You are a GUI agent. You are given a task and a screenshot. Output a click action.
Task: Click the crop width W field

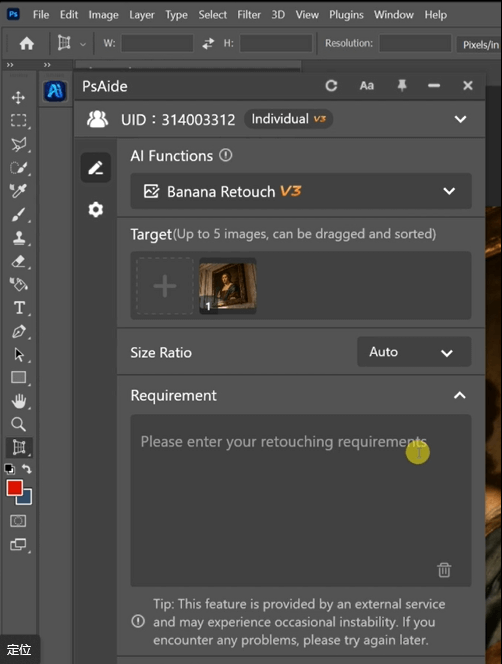pyautogui.click(x=157, y=43)
